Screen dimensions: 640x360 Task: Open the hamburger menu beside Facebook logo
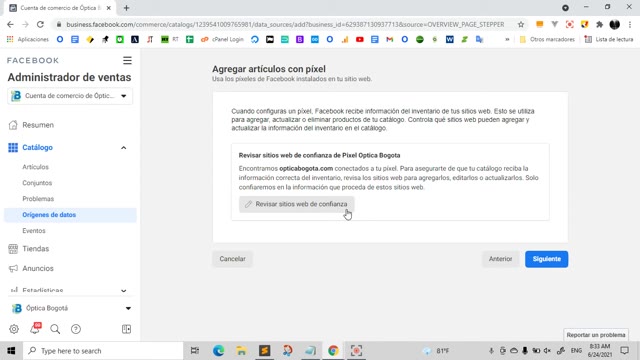point(127,60)
